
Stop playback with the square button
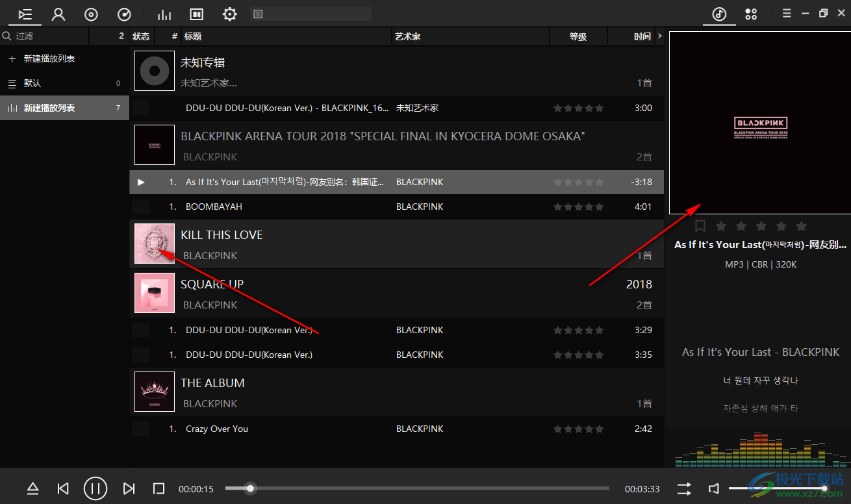(159, 488)
